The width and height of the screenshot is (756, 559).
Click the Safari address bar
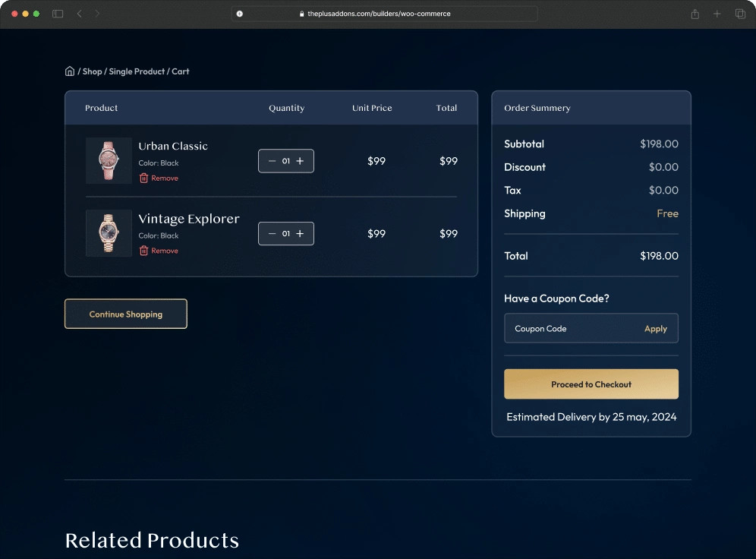[384, 14]
